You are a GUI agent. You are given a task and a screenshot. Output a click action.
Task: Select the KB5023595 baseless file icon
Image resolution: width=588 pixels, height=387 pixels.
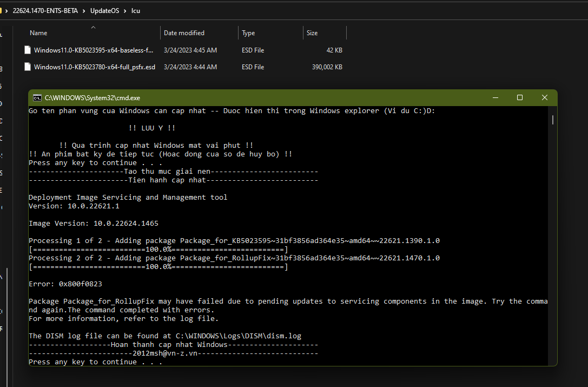pyautogui.click(x=28, y=50)
